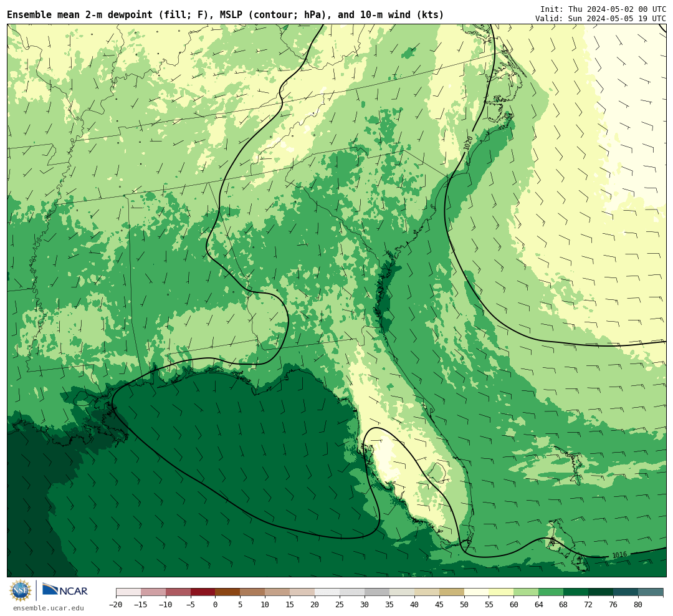Viewport: 673px width, 616px height.
Task: Click the NSF logo
Action: 21,590
